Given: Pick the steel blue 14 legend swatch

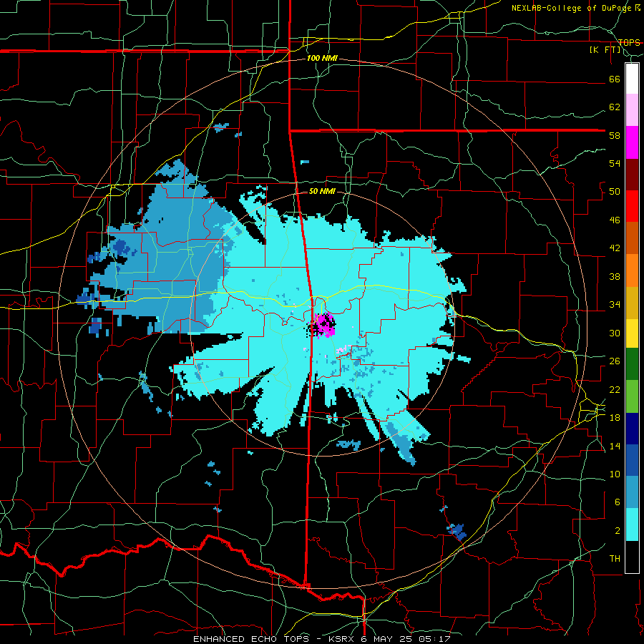Looking at the screenshot, I should (x=632, y=492).
